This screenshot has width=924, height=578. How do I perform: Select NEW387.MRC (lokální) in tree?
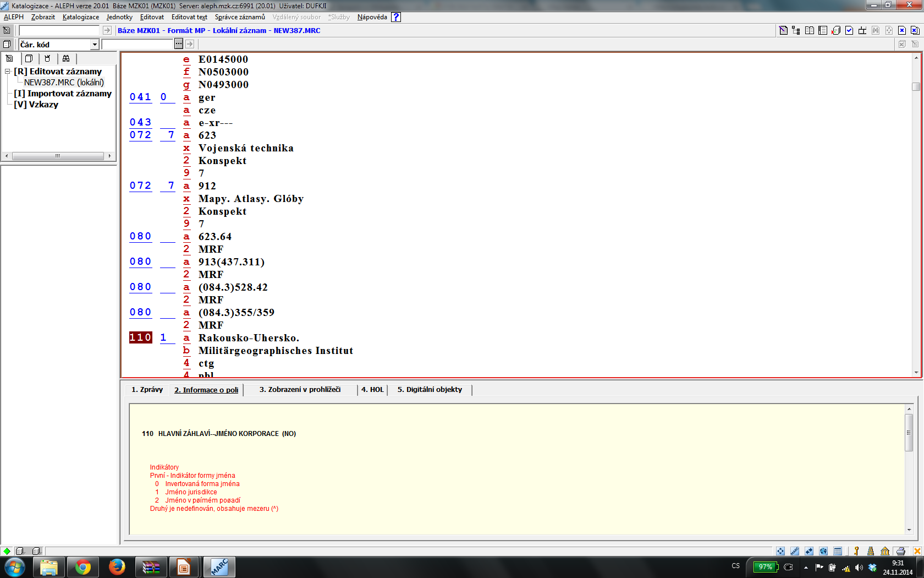[64, 83]
